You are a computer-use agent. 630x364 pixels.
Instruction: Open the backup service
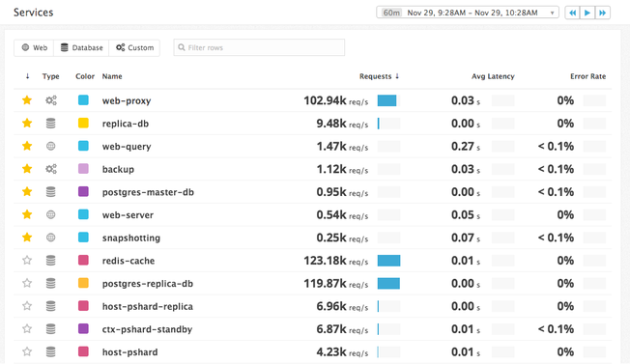pos(118,169)
